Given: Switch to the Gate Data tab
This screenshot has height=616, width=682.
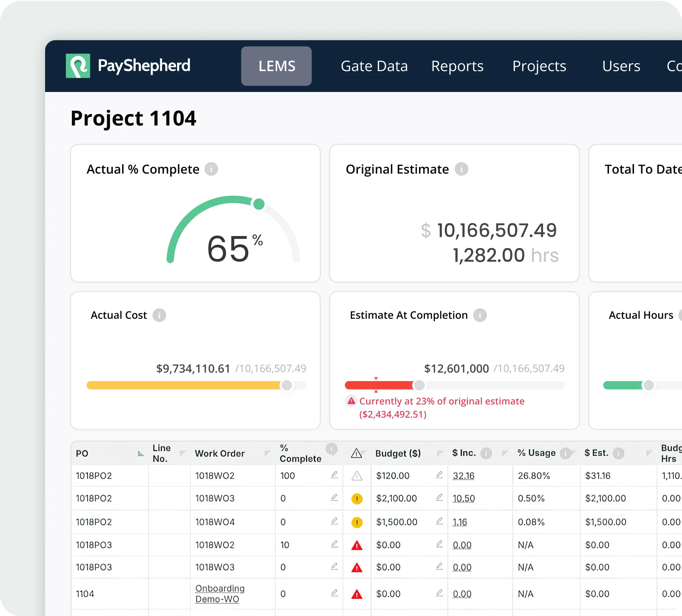Looking at the screenshot, I should click(374, 66).
